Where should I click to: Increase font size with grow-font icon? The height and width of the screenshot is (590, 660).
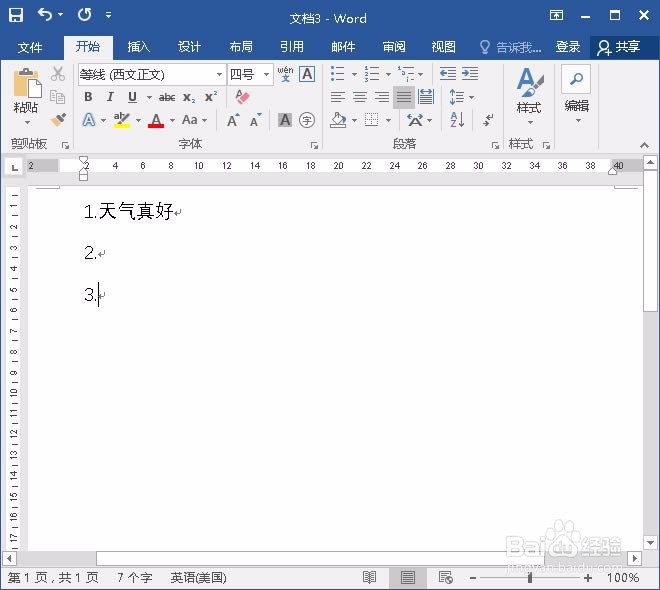(x=233, y=120)
